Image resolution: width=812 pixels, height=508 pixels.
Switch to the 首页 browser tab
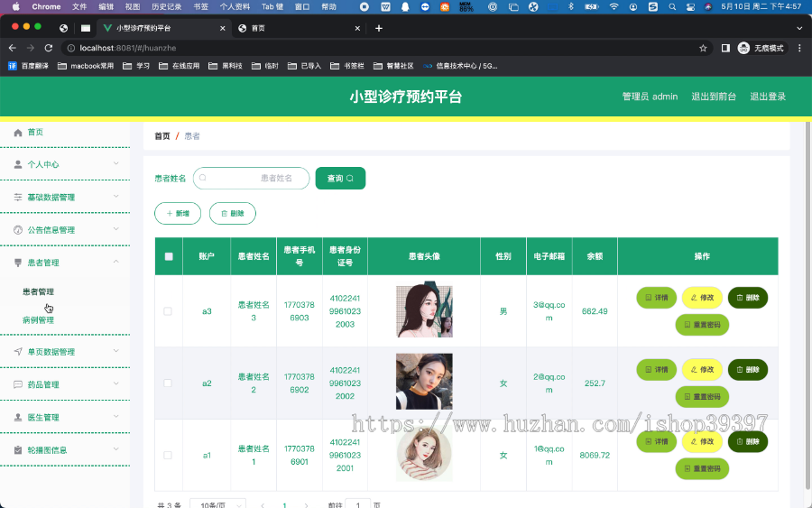(x=299, y=29)
